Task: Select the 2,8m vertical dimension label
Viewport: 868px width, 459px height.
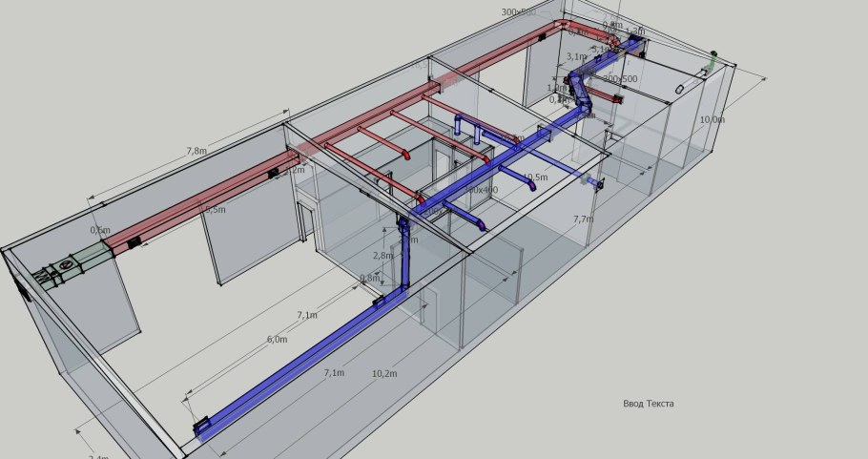Action: (382, 256)
